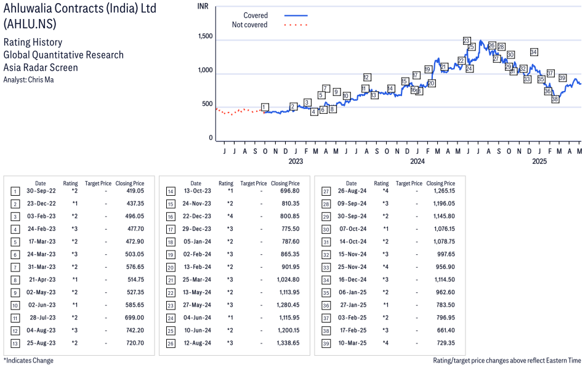Select closing price '1,338.65'
Viewport: 588px width, 365px height.
coord(288,343)
